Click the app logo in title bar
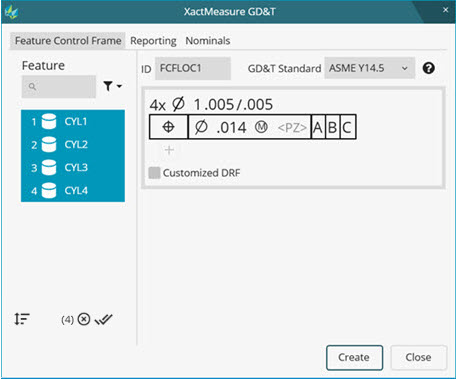The image size is (456, 379). (11, 12)
